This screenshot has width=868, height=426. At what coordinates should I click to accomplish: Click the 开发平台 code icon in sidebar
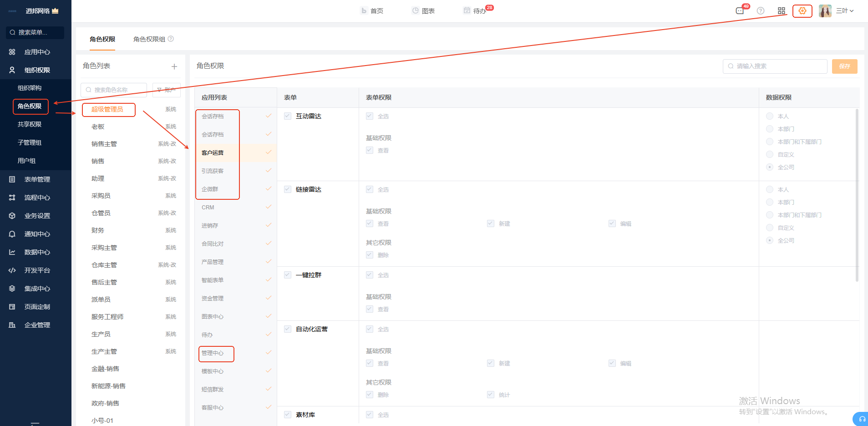pos(12,270)
